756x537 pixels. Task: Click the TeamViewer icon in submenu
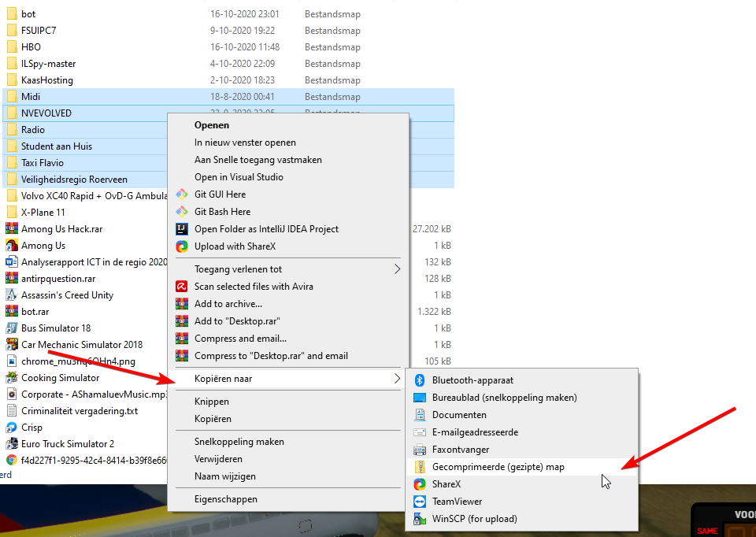click(x=419, y=502)
